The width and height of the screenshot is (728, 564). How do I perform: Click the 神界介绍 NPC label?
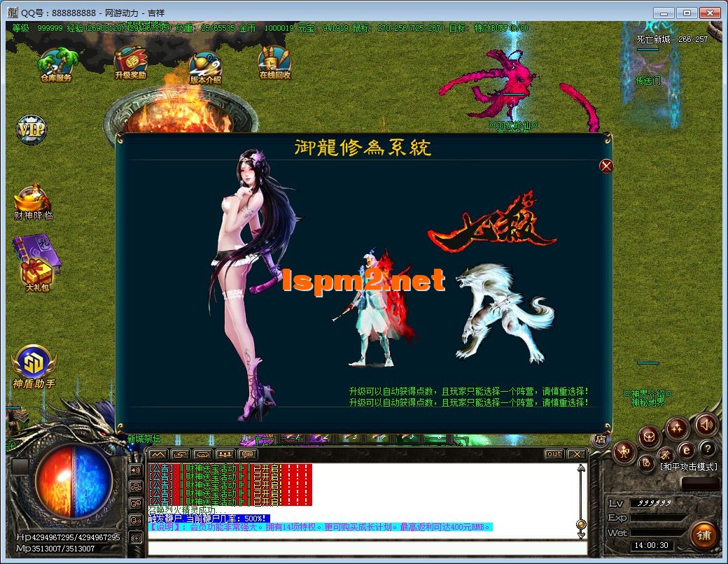[x=647, y=393]
